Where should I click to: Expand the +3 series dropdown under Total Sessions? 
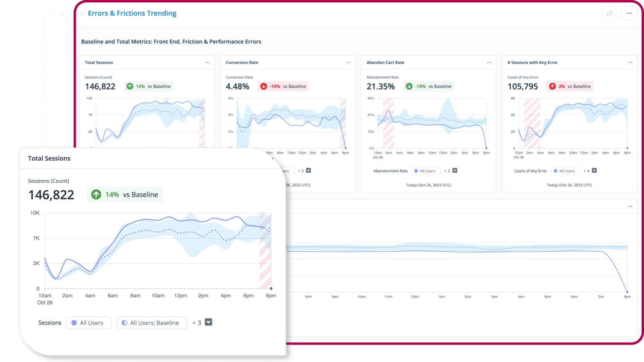tap(208, 322)
